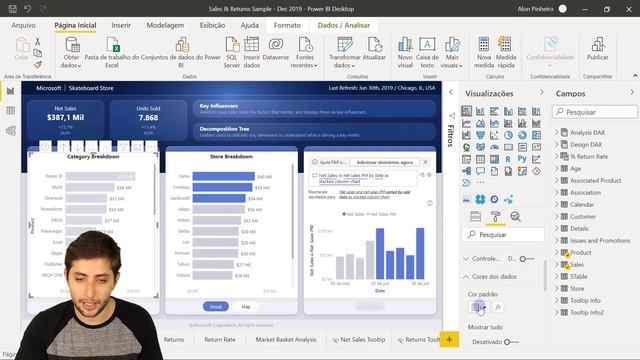
Task: Select the map visualization globe icon
Action: (x=467, y=147)
